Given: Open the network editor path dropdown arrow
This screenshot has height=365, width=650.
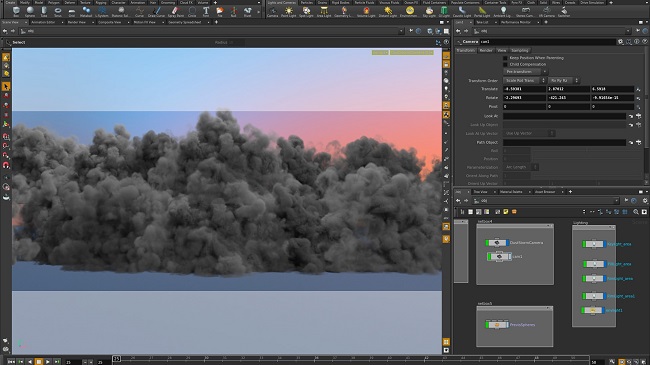Looking at the screenshot, I should (x=616, y=201).
